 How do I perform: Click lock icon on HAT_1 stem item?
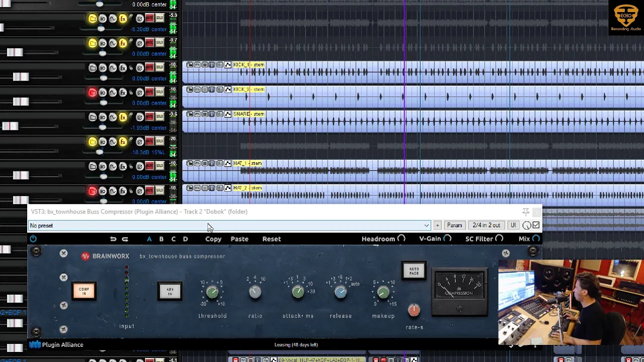(x=190, y=163)
